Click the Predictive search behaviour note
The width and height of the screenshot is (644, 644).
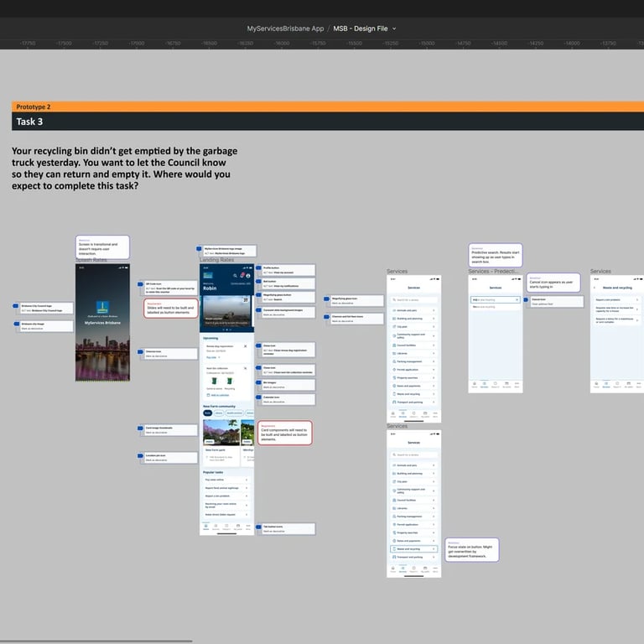tap(496, 255)
